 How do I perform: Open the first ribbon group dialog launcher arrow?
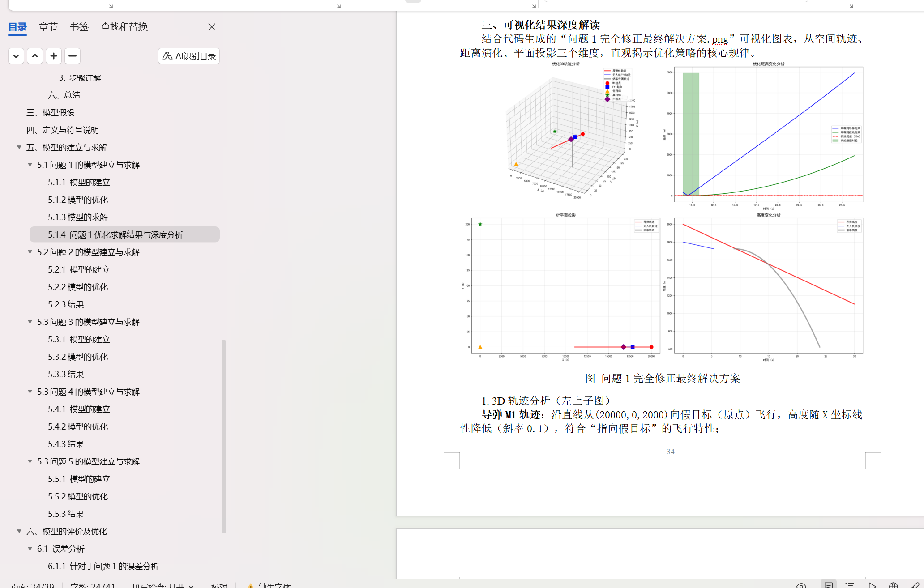pos(111,6)
